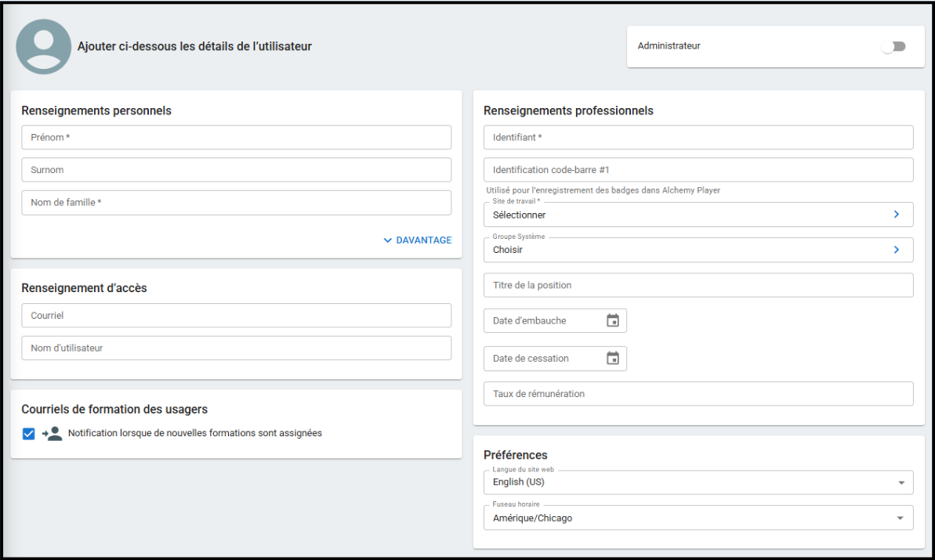The height and width of the screenshot is (560, 935).
Task: Open the Langue du site web dropdown
Action: [698, 482]
